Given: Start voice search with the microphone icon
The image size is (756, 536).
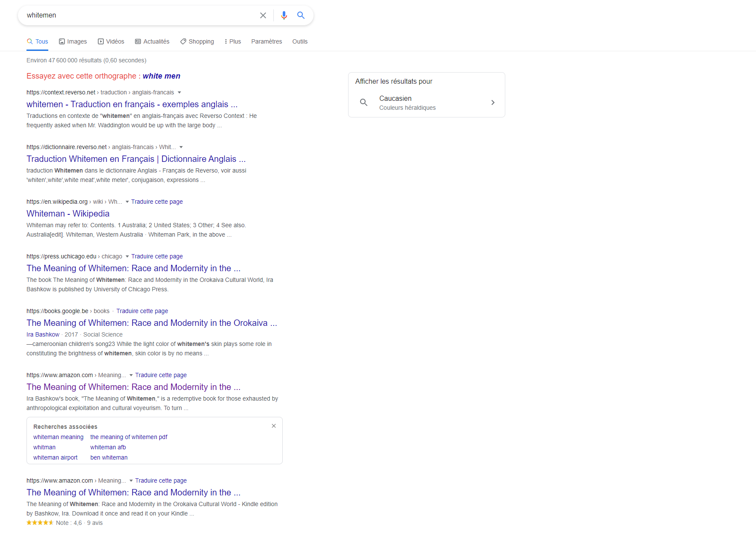Looking at the screenshot, I should tap(284, 15).
